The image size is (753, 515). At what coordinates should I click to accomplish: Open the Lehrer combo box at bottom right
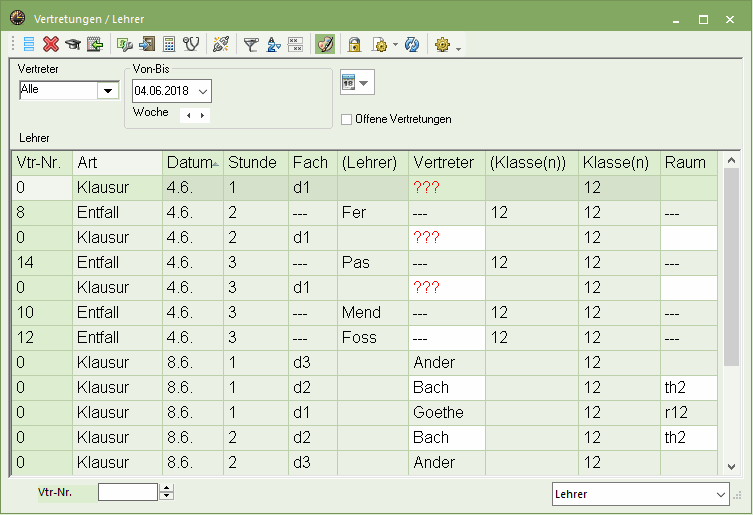(x=641, y=494)
